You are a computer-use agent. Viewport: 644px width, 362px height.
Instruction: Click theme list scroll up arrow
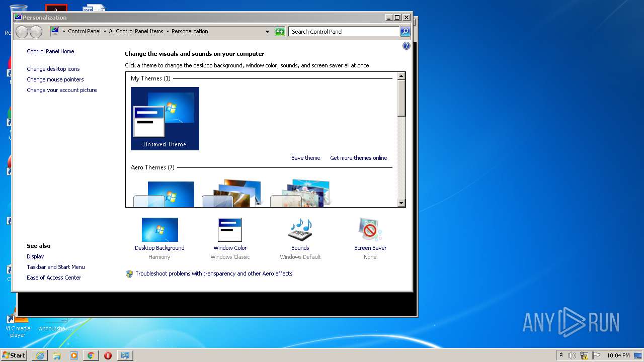point(401,76)
